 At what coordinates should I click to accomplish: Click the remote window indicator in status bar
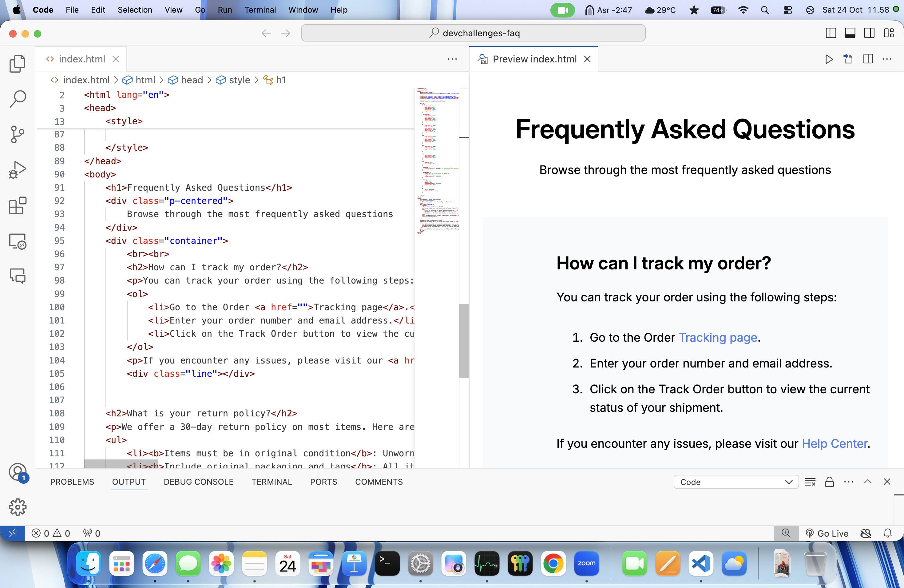coord(13,533)
